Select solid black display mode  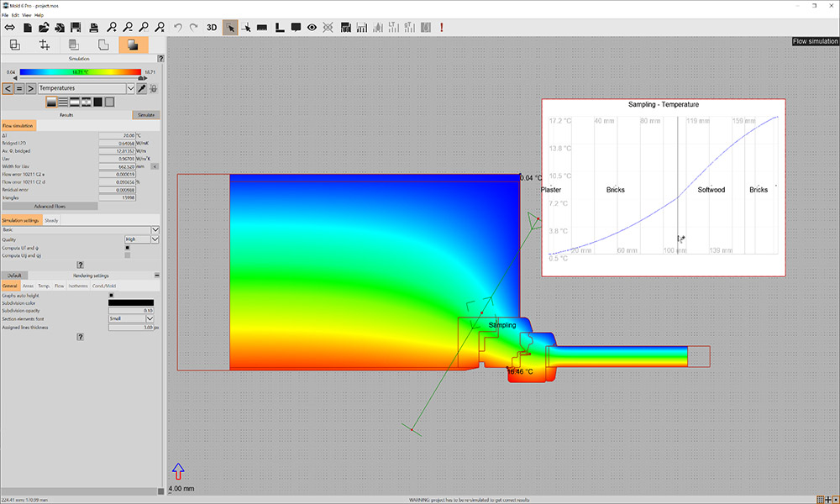click(x=98, y=102)
